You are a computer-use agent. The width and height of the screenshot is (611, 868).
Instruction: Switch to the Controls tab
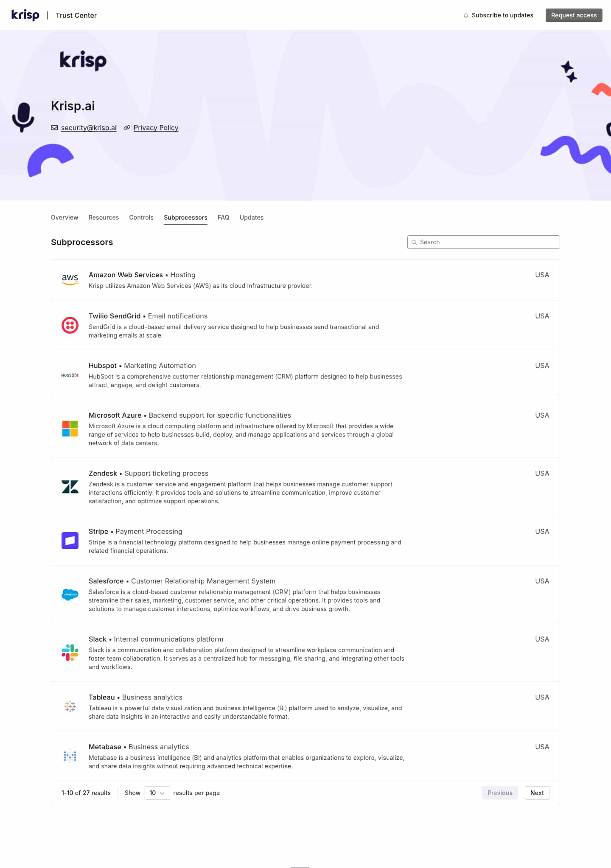(x=141, y=218)
